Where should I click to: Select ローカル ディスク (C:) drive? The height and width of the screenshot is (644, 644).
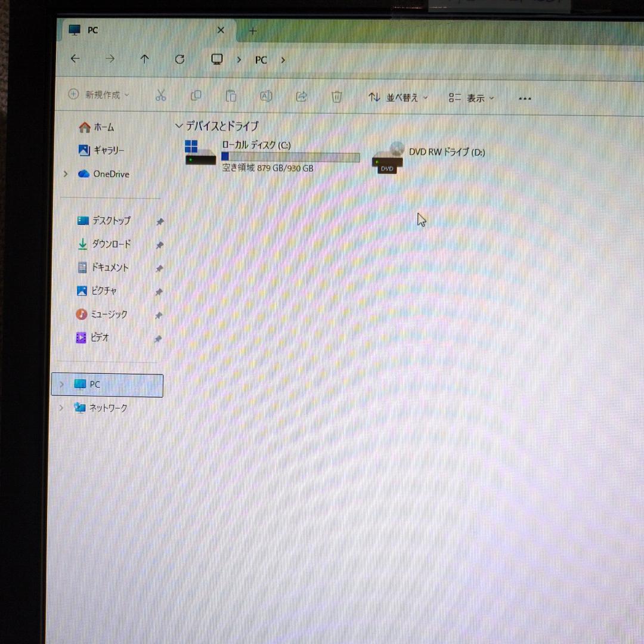pos(272,156)
